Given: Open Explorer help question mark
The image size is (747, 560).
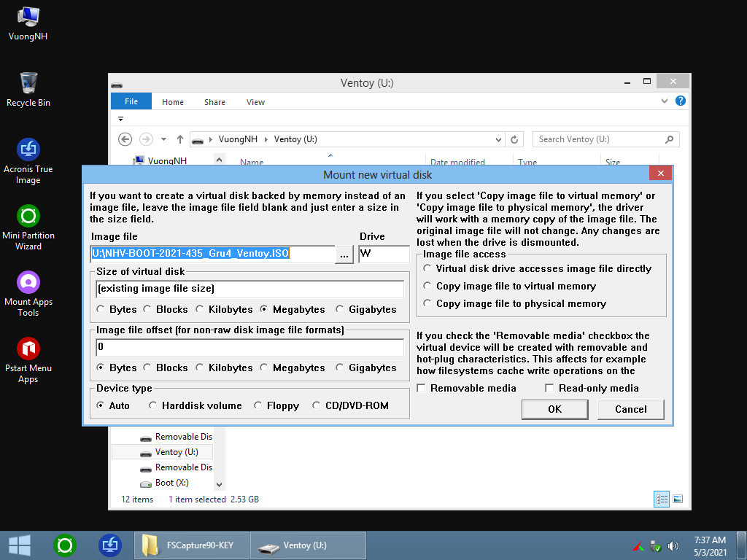Looking at the screenshot, I should click(x=681, y=101).
